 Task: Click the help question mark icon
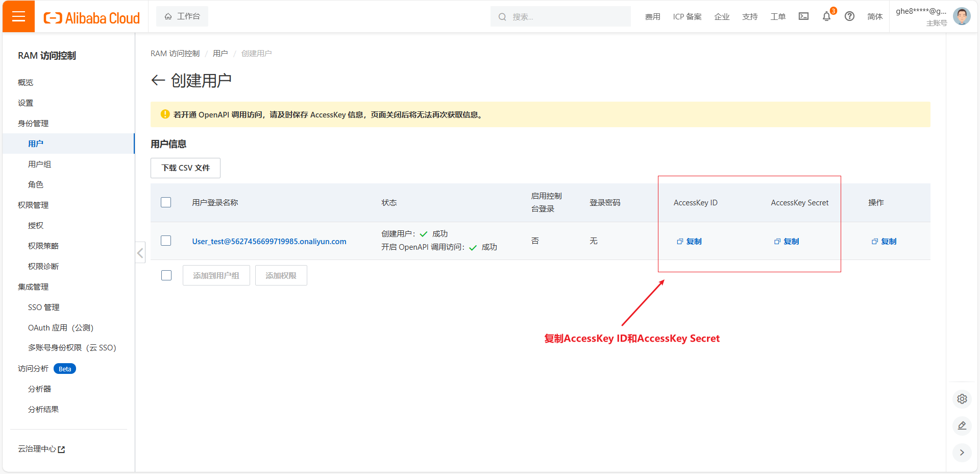pyautogui.click(x=849, y=16)
